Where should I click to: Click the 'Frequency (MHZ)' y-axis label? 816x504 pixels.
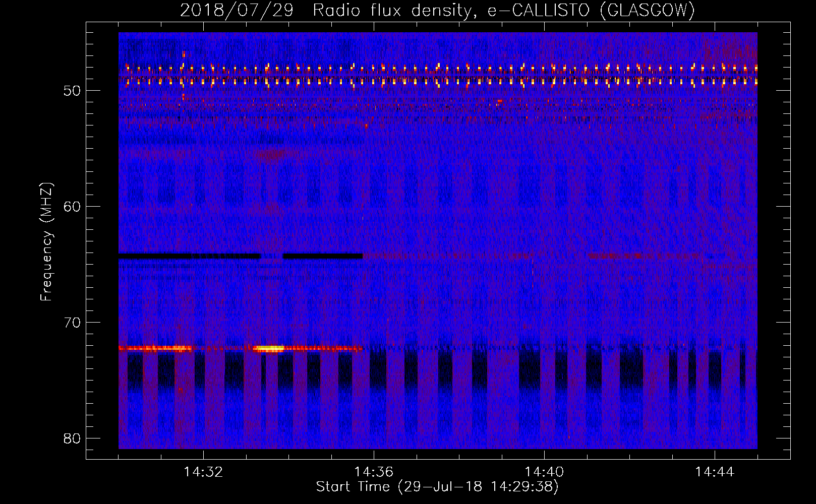pos(46,242)
